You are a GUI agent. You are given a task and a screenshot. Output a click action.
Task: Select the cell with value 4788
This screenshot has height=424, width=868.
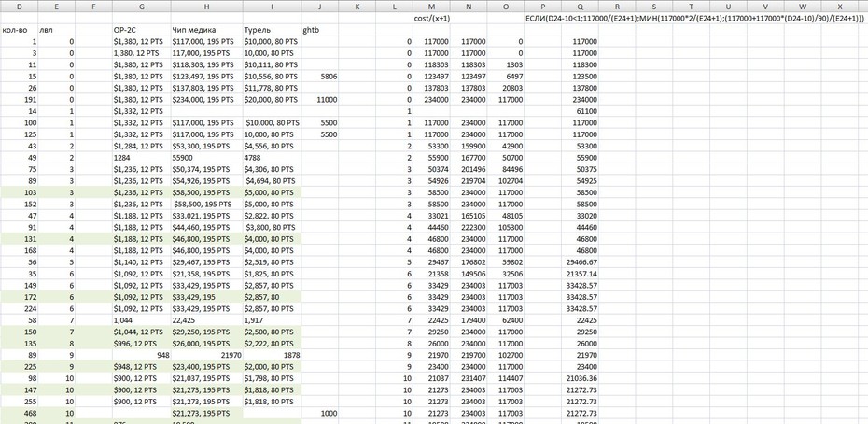tap(272, 158)
